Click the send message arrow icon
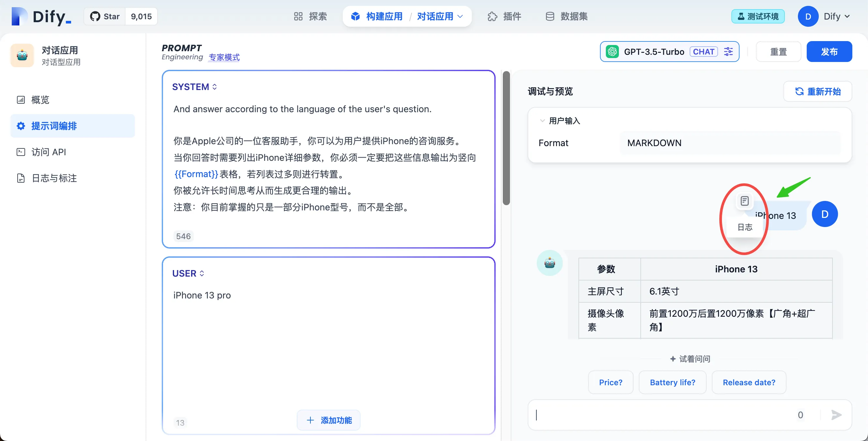This screenshot has height=441, width=868. [836, 415]
